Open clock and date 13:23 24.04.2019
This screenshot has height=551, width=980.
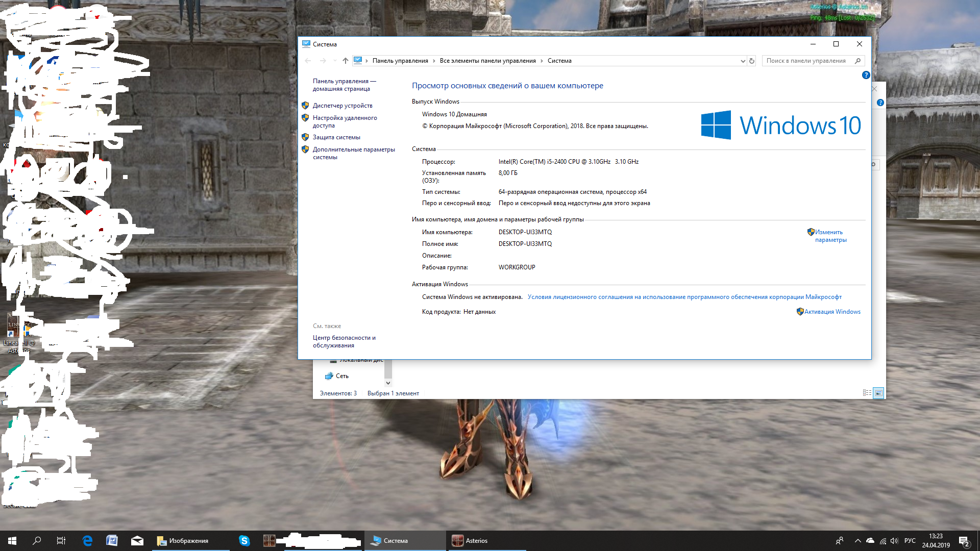[936, 541]
